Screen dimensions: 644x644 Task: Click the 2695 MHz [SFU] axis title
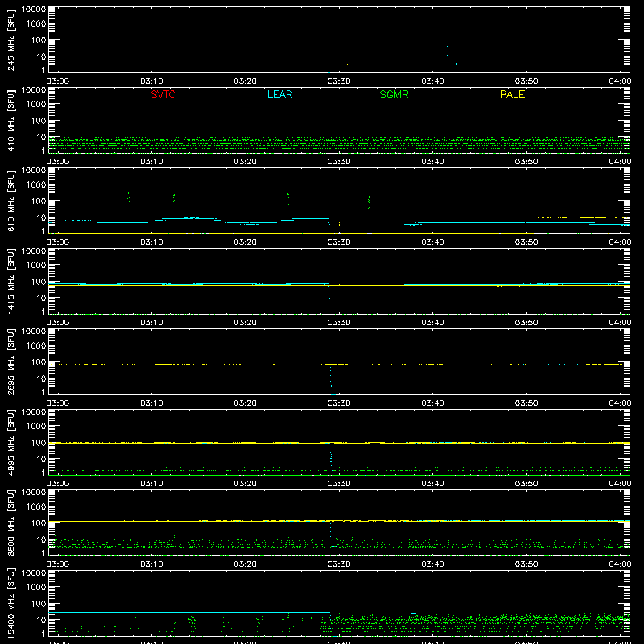coord(10,362)
